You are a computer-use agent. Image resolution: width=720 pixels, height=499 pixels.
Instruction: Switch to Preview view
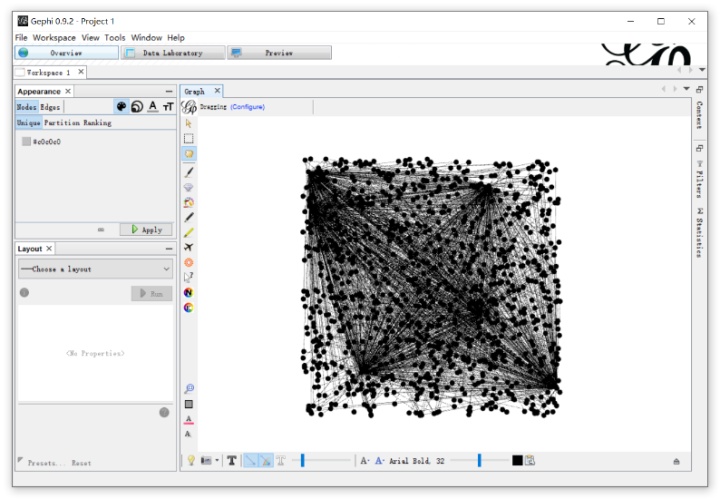coord(279,53)
